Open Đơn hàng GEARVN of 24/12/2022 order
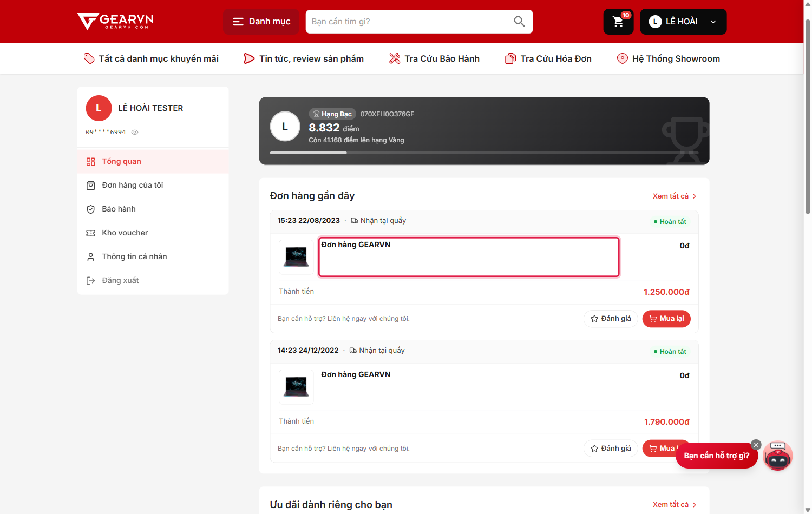The width and height of the screenshot is (812, 514). 356,374
